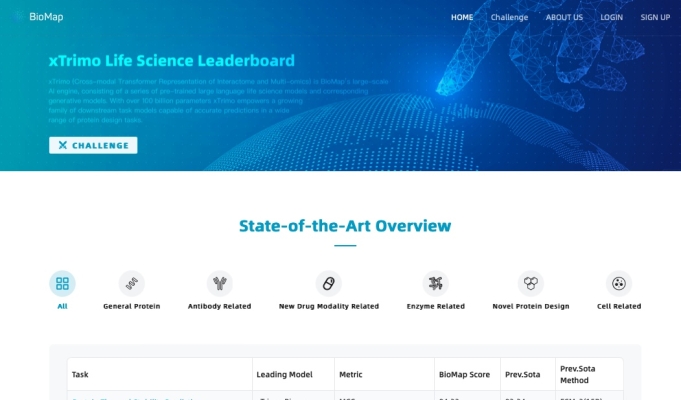
Task: Click the BioMap brand name
Action: pyautogui.click(x=46, y=17)
